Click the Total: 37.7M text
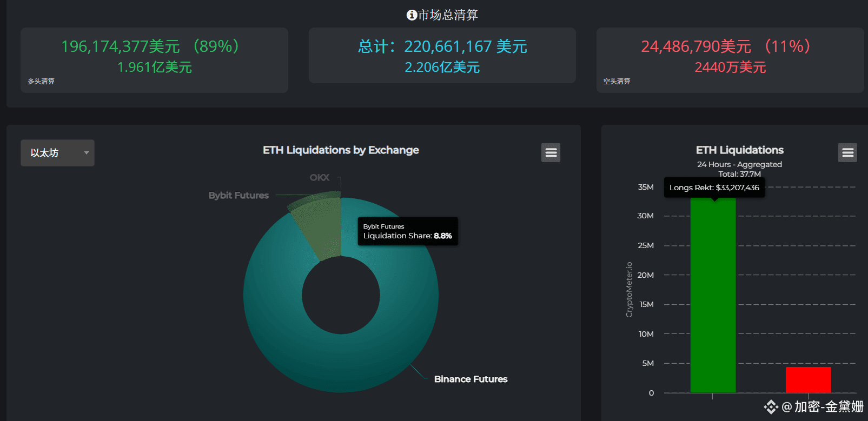The height and width of the screenshot is (421, 868). pos(739,174)
